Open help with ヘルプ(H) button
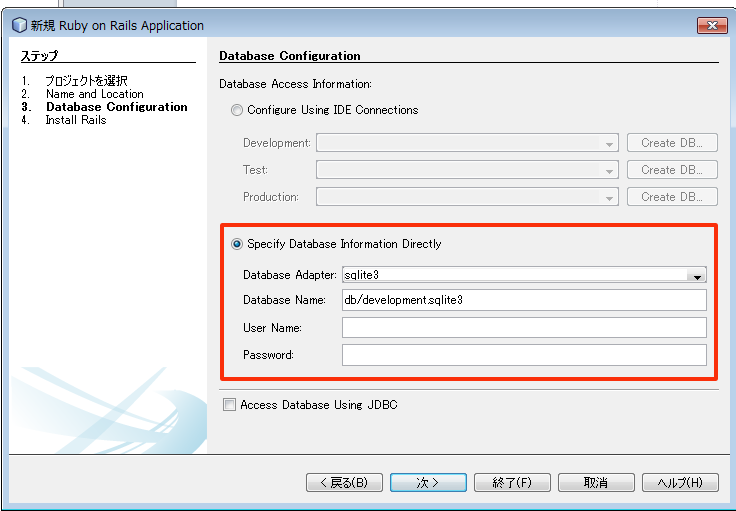The image size is (736, 511). [x=680, y=482]
